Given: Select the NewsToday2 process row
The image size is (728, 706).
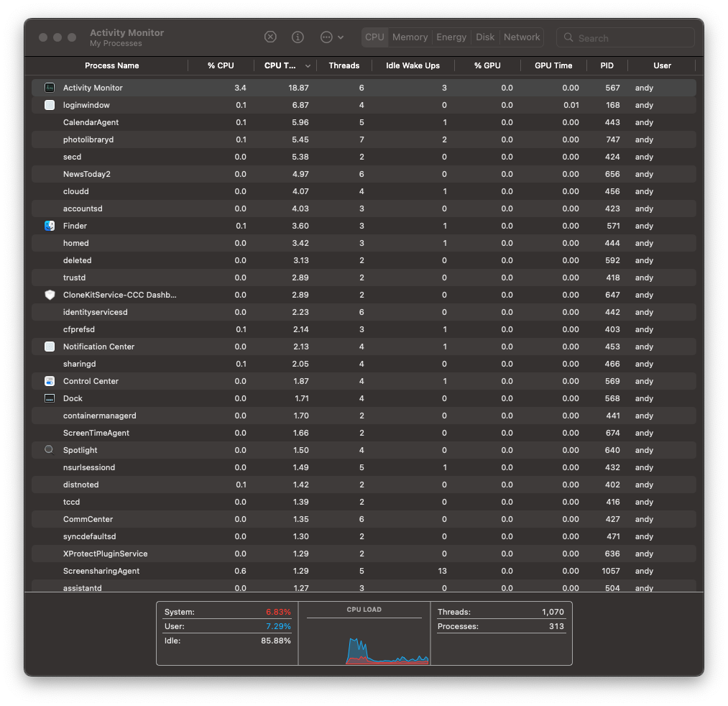Looking at the screenshot, I should (364, 174).
